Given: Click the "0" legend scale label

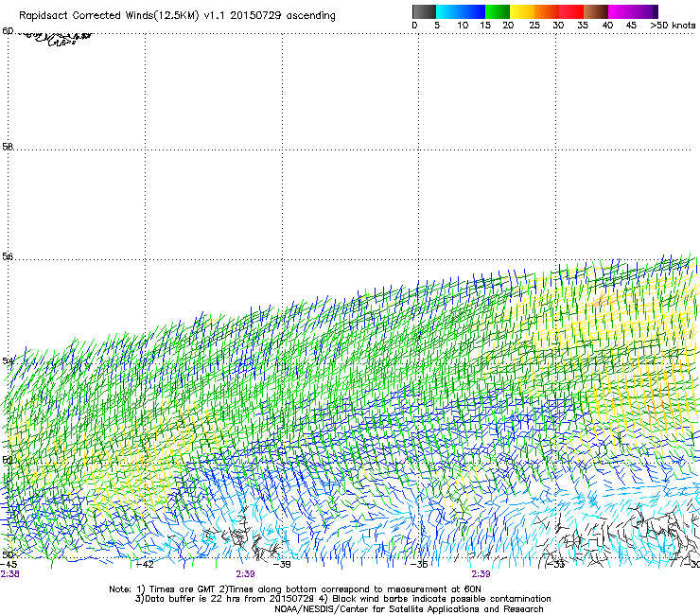Looking at the screenshot, I should point(414,26).
